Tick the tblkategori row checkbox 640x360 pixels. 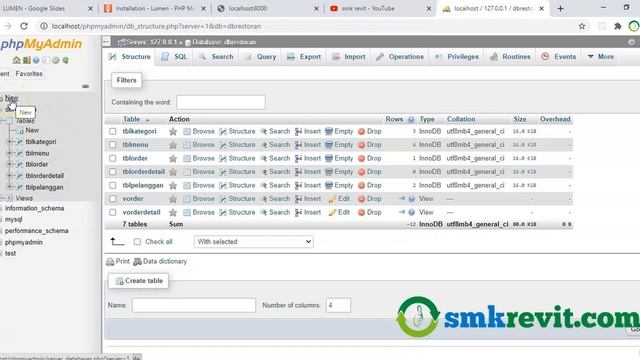(x=113, y=131)
